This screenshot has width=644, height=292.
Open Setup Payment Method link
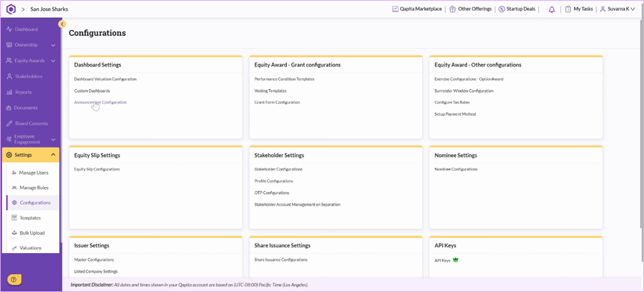click(455, 114)
